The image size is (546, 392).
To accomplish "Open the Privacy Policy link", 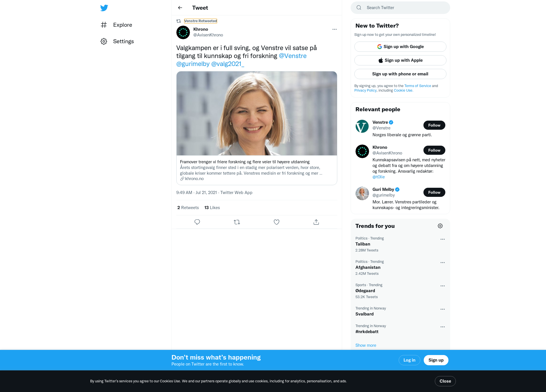I will (365, 90).
